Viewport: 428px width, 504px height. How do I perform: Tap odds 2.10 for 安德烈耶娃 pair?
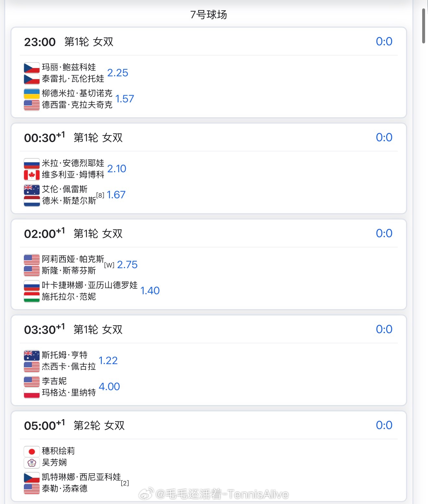[x=117, y=169]
